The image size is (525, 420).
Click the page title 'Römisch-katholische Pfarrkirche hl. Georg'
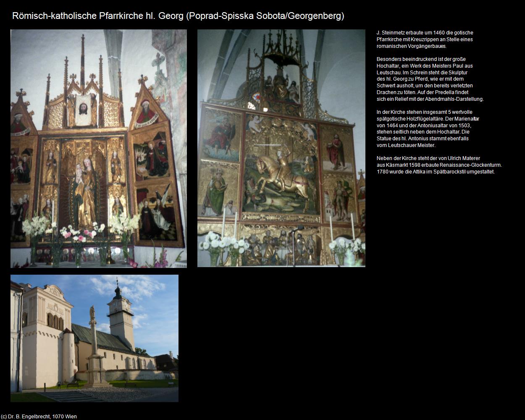98,16
